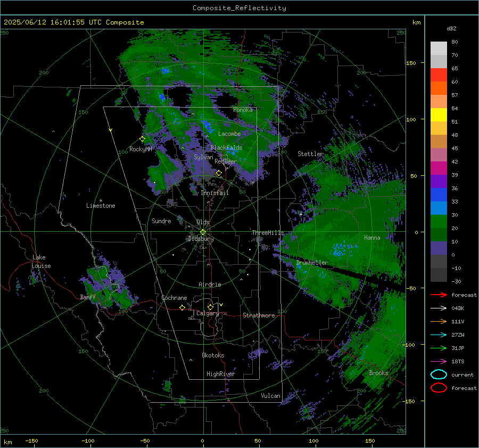Click the red 'forecast' ellipse legend icon
479x448 pixels.
[439, 388]
